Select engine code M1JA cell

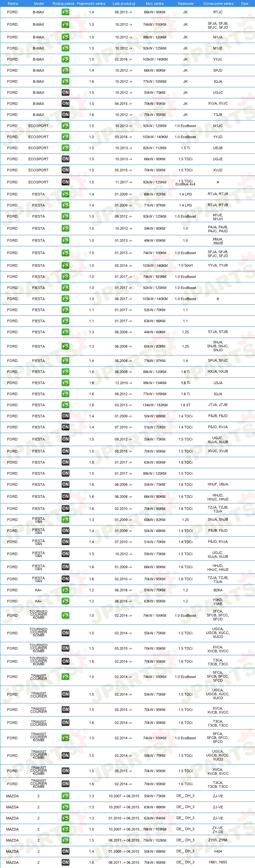(x=218, y=37)
